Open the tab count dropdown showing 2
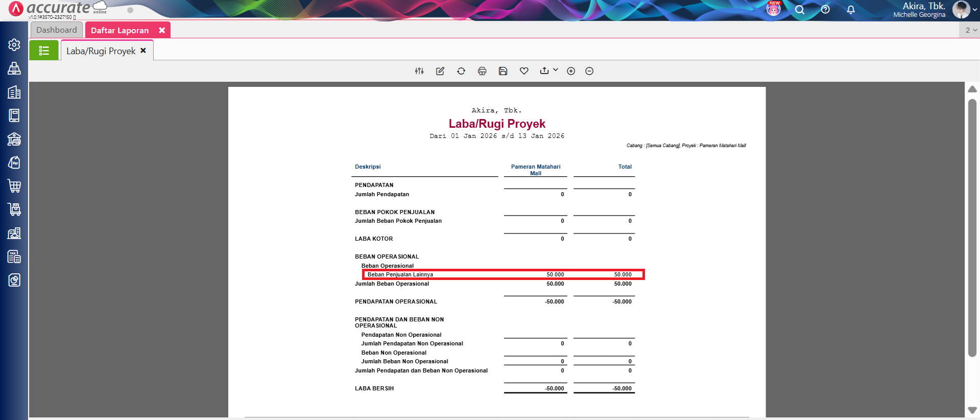 point(970,30)
